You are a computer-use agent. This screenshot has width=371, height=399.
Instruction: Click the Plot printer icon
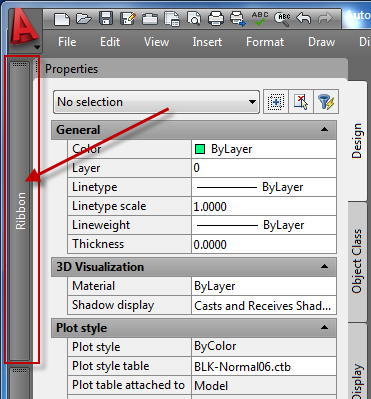pos(216,19)
